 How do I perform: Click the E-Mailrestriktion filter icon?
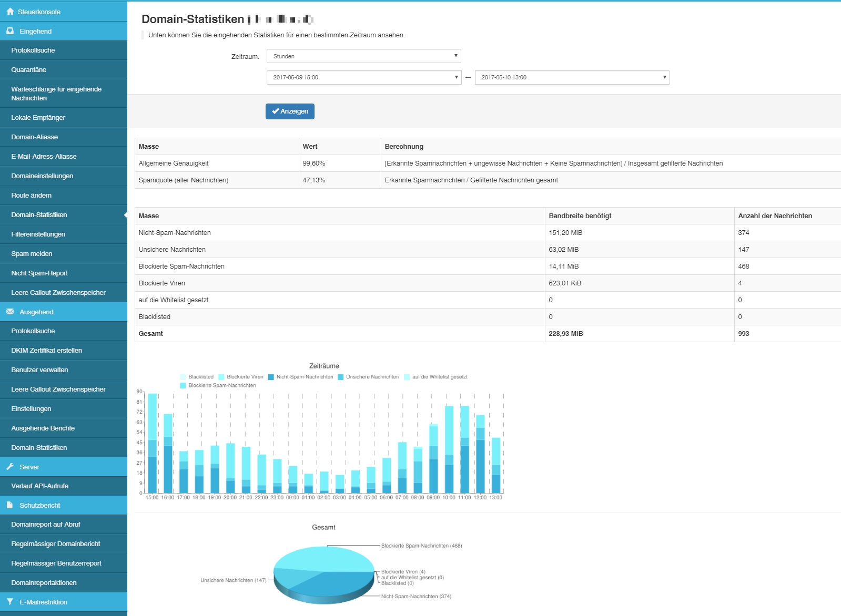pos(10,602)
